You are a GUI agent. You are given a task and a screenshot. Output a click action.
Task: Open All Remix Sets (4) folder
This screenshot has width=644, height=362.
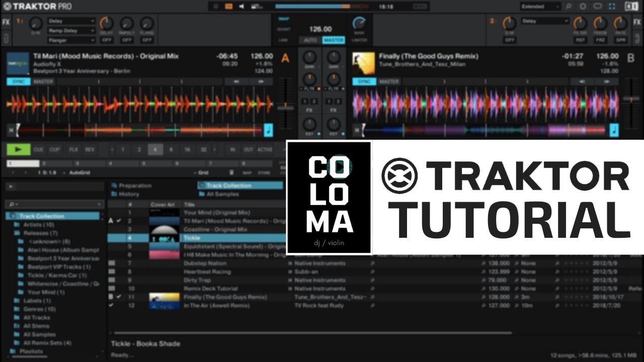[x=47, y=343]
